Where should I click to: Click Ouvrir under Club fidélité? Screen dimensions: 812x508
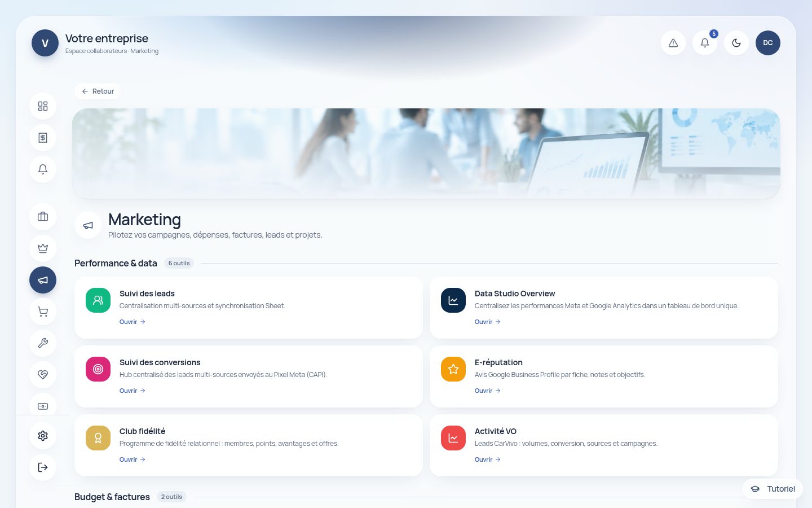(x=133, y=459)
